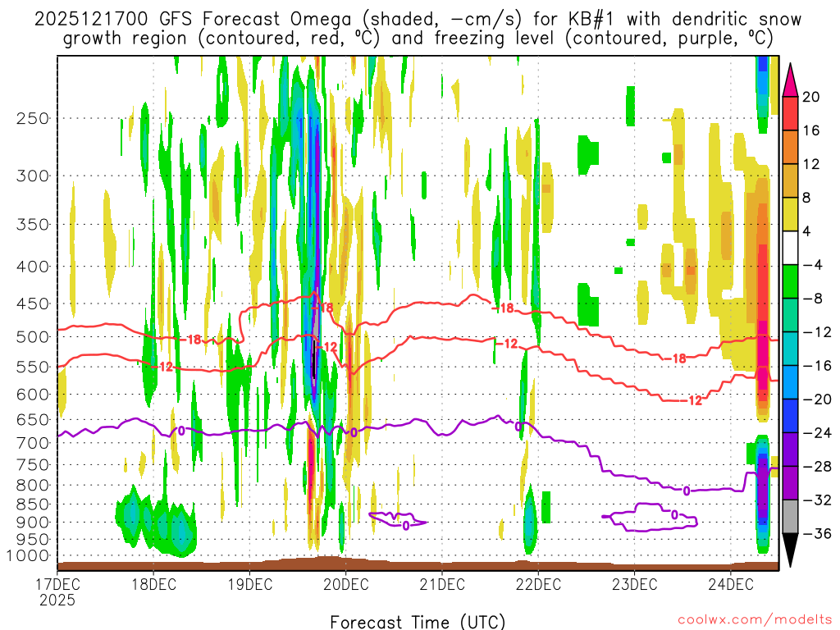Click the purple 0 freezing-level label near 18DEC
This screenshot has width=840, height=630.
coord(181,431)
